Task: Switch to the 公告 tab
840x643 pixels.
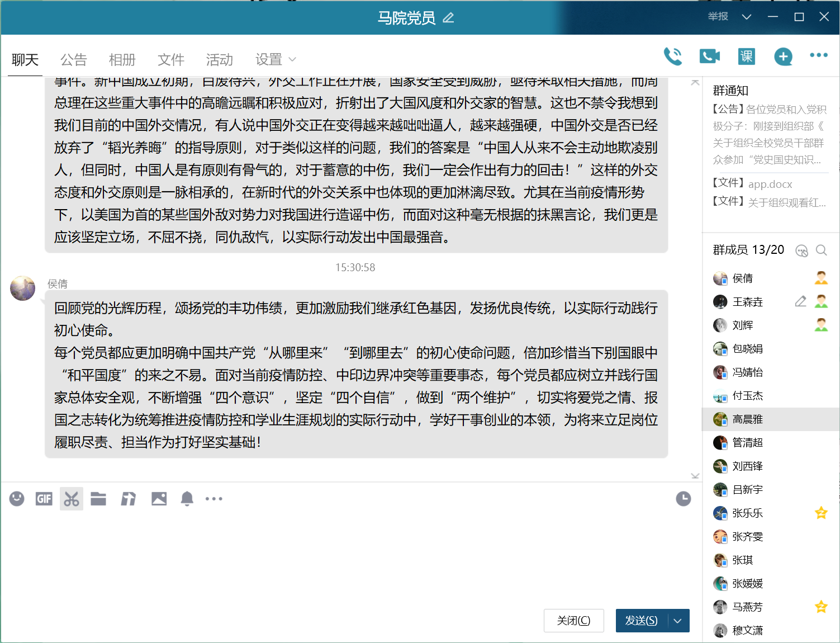Action: tap(74, 60)
